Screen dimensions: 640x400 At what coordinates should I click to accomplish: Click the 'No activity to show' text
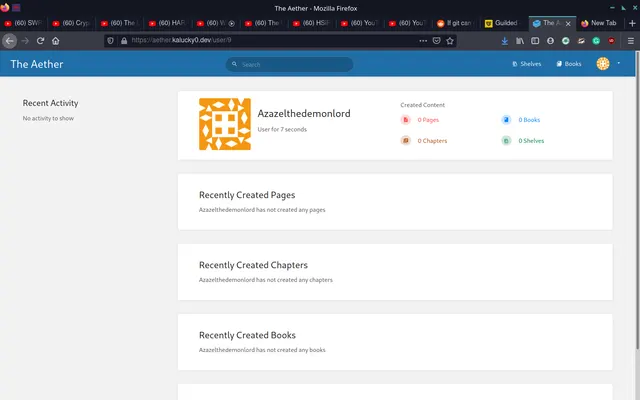(48, 118)
